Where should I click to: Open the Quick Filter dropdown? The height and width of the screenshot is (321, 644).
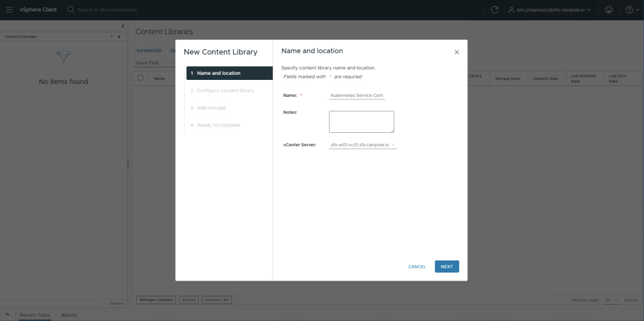coord(154,63)
